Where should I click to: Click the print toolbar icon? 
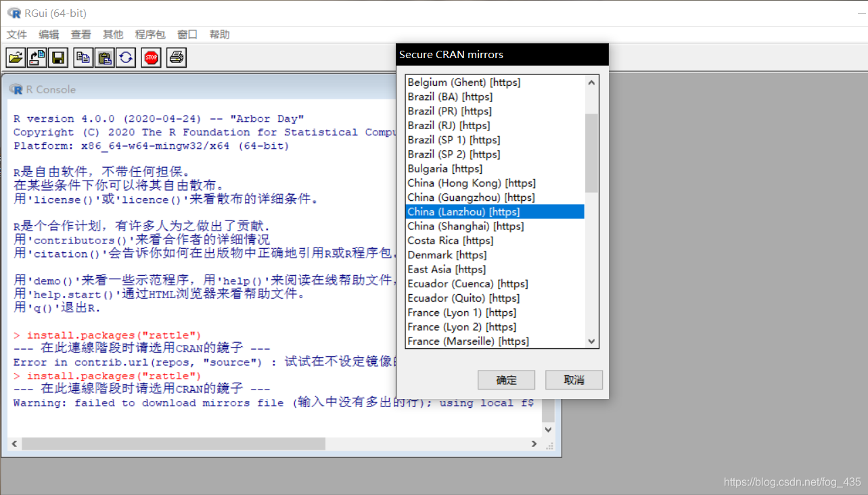[177, 57]
